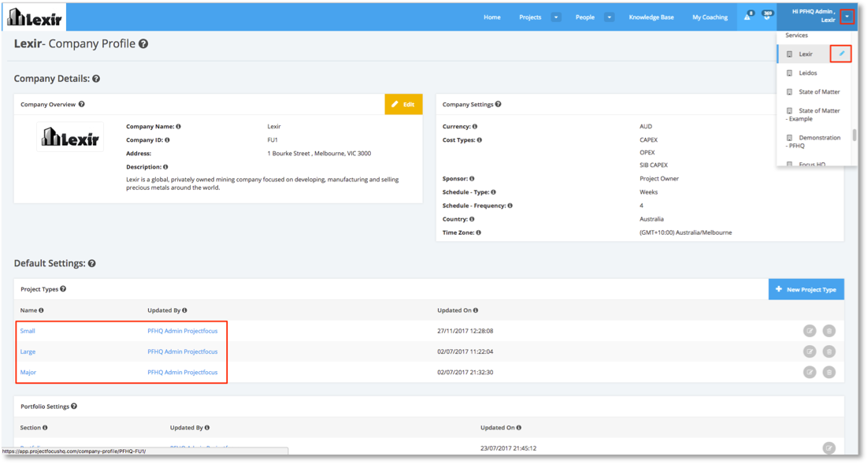Edit the Large project type row

tap(810, 351)
